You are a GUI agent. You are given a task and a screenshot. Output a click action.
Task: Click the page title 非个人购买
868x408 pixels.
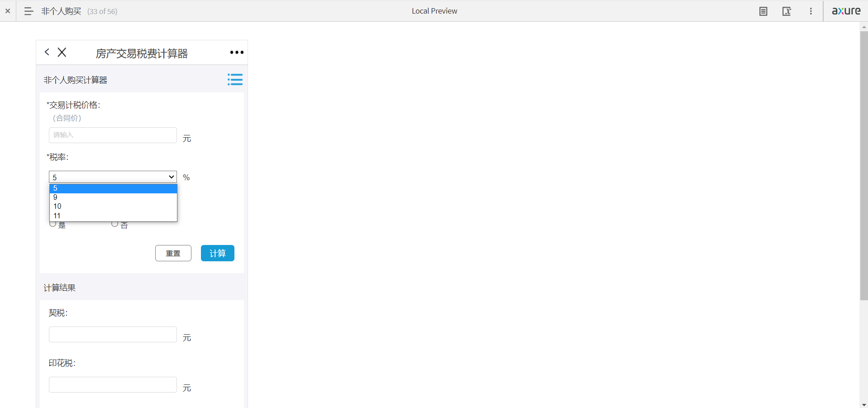point(61,11)
